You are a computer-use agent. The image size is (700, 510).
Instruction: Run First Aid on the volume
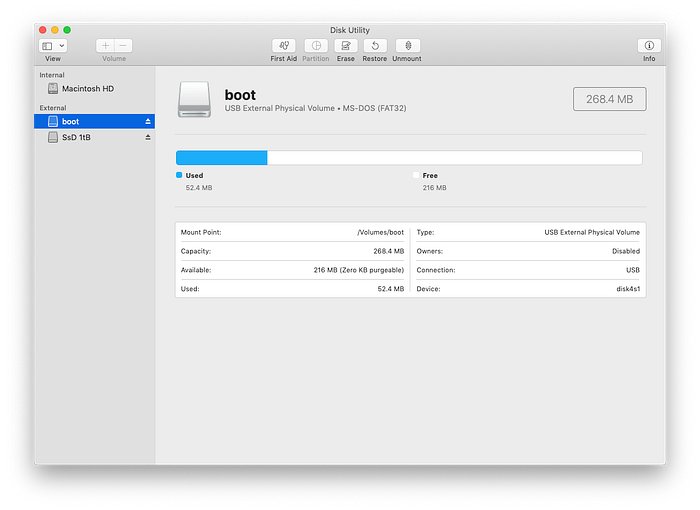click(284, 46)
